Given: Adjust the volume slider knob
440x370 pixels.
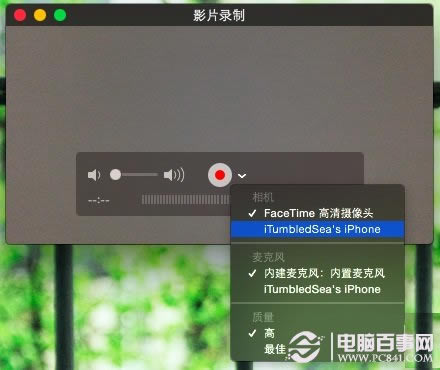Looking at the screenshot, I should (115, 174).
